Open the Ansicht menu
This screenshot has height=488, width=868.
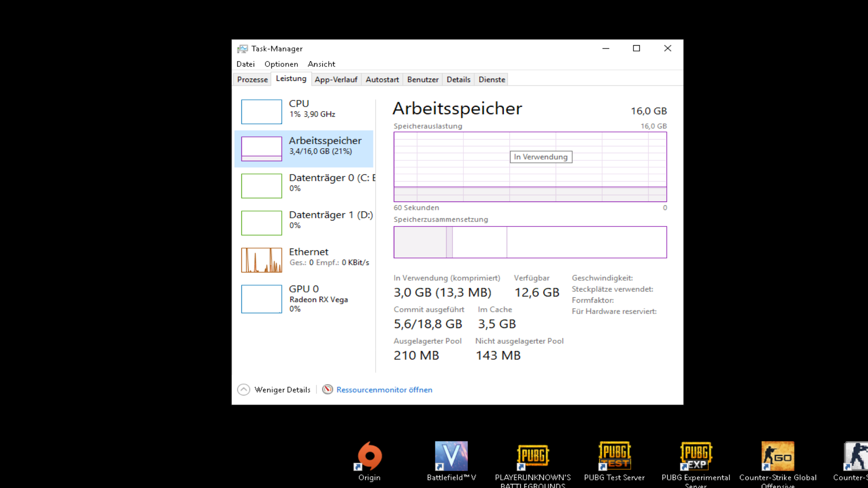click(321, 64)
